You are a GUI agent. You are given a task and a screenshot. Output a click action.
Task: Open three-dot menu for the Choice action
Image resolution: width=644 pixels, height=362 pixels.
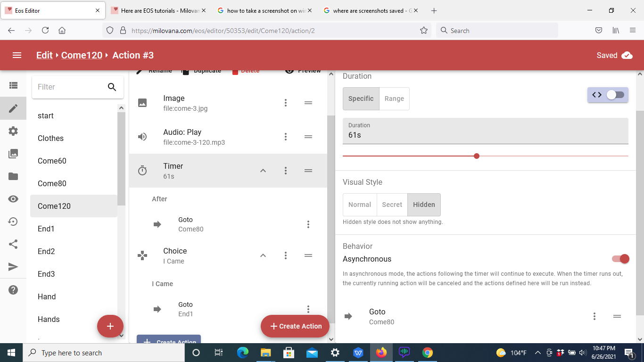click(286, 255)
